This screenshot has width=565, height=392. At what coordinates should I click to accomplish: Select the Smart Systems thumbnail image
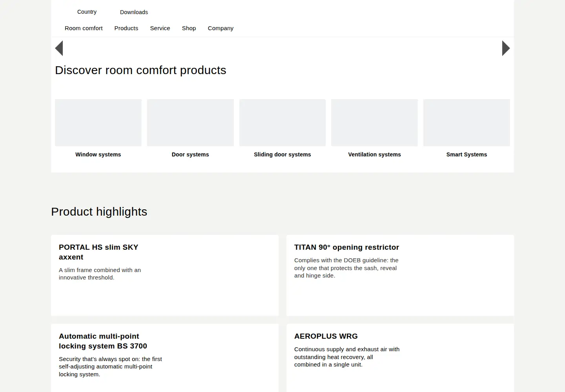coord(467,123)
